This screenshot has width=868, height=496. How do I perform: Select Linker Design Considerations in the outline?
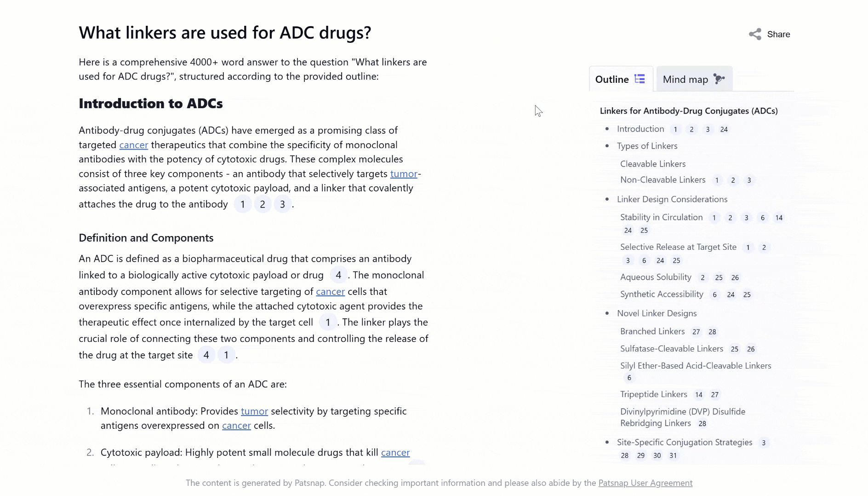(672, 199)
